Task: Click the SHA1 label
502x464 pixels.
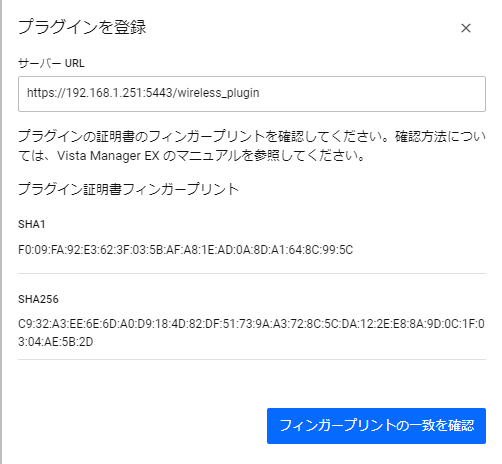Action: [x=32, y=224]
